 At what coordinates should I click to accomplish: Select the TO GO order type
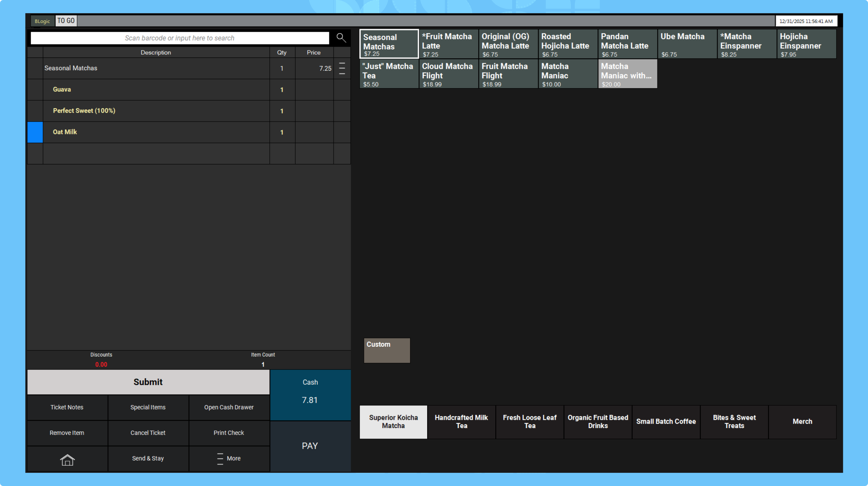tap(66, 21)
